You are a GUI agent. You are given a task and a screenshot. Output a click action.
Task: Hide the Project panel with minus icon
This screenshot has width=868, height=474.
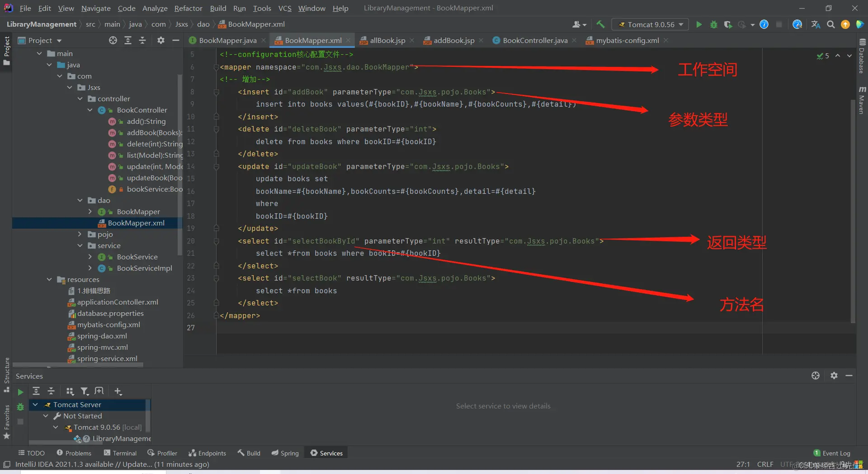(176, 40)
